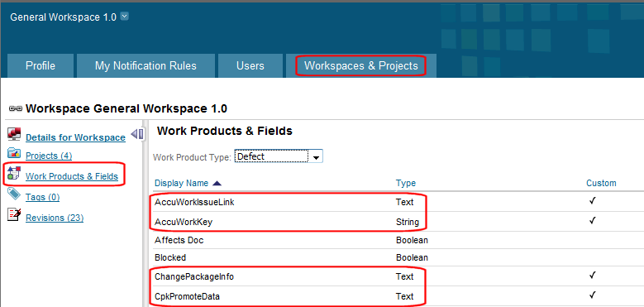The width and height of the screenshot is (644, 307).
Task: Open the Projects (4) link
Action: coord(49,156)
